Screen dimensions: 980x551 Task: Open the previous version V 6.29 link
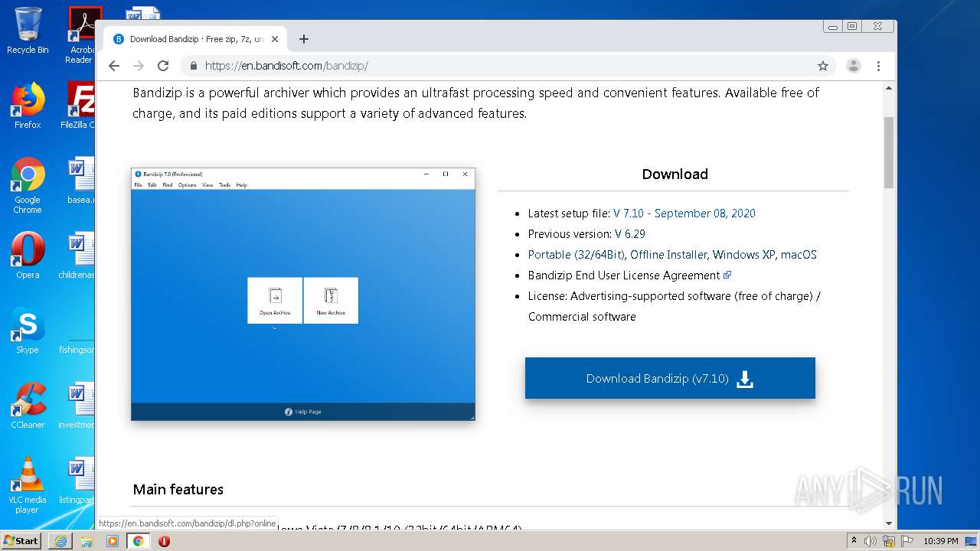(629, 234)
